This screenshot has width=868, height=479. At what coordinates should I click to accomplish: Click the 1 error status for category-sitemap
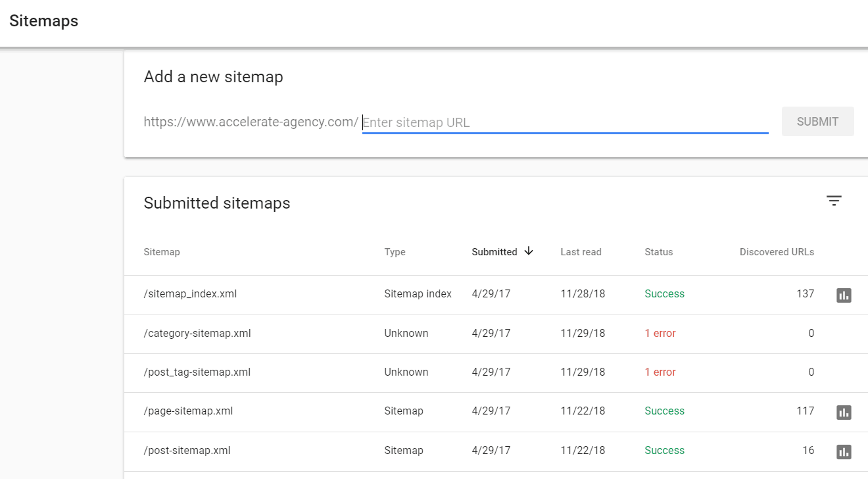pos(660,334)
